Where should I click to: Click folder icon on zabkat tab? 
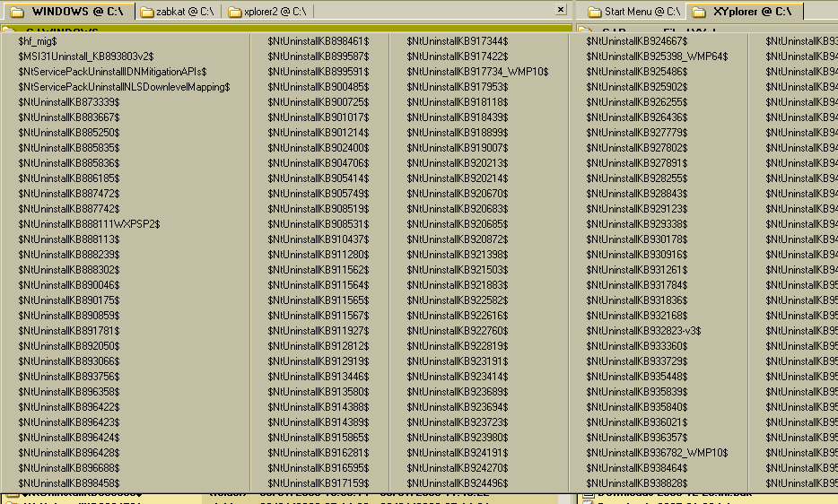(147, 12)
